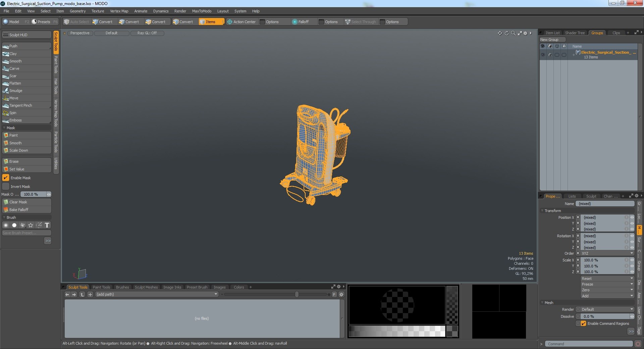Click the viewport pan move icon
Viewport: 644px width, 349px height.
500,33
